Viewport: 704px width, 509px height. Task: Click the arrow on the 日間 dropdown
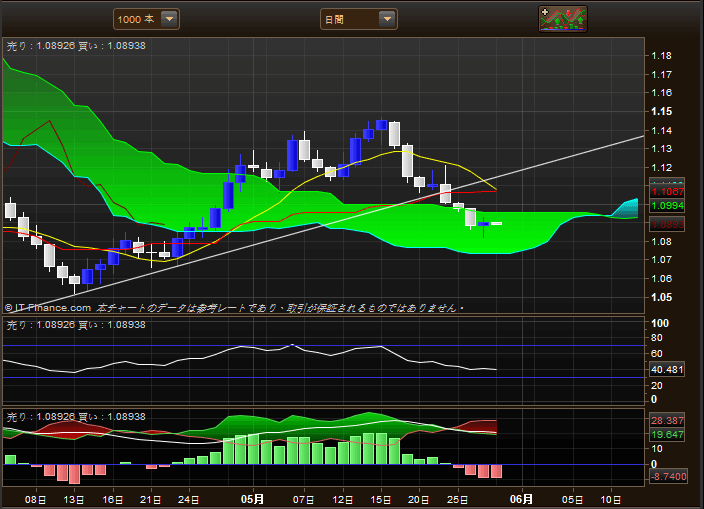click(387, 19)
